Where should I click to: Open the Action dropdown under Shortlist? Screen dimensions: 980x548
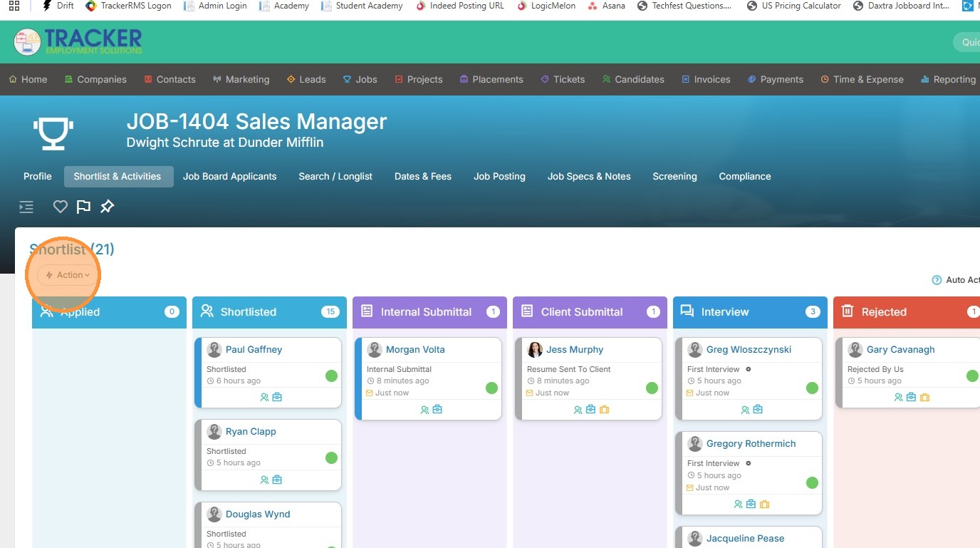click(68, 275)
